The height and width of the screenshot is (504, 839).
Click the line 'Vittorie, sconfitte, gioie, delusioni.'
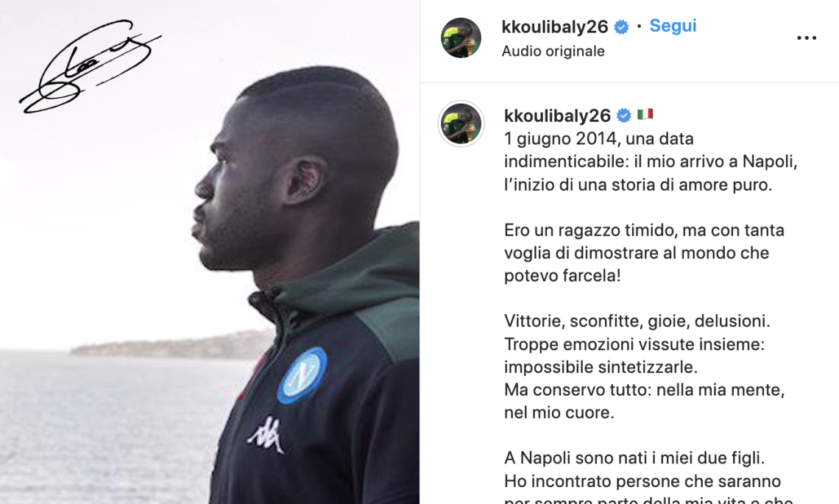point(637,321)
